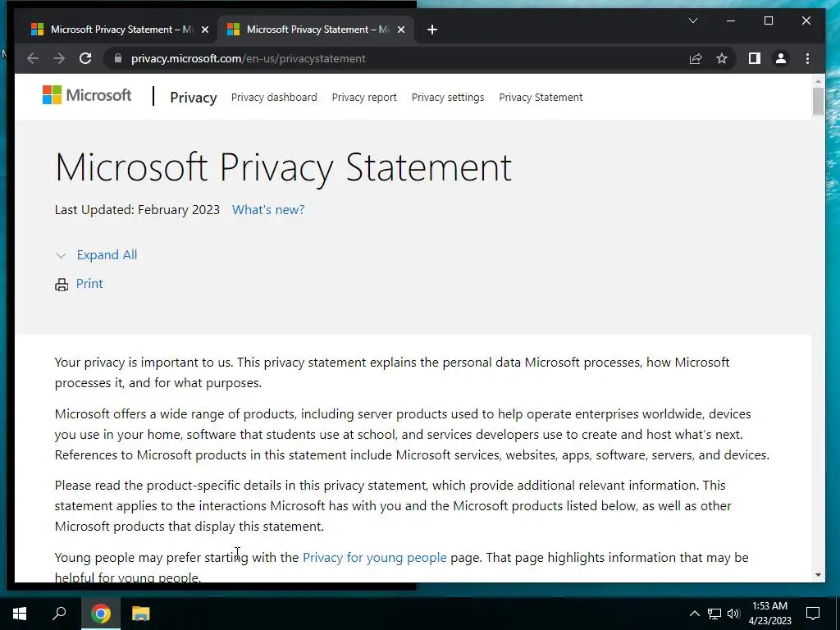The height and width of the screenshot is (630, 840).
Task: Select Privacy Statement nav item
Action: pyautogui.click(x=541, y=98)
